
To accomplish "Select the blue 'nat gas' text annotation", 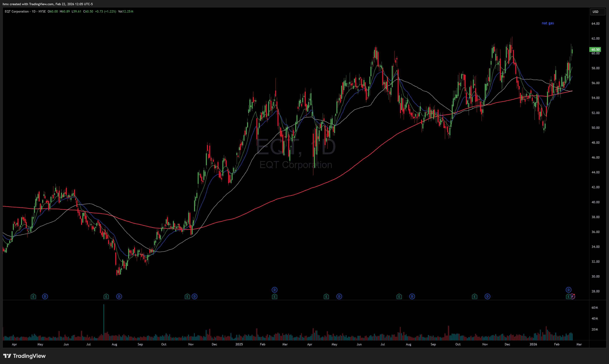I will tap(548, 23).
